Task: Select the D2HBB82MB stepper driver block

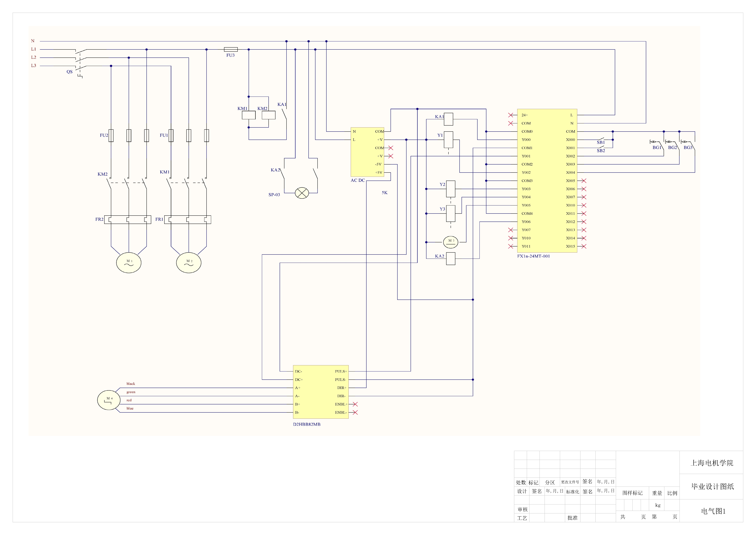Action: click(321, 392)
